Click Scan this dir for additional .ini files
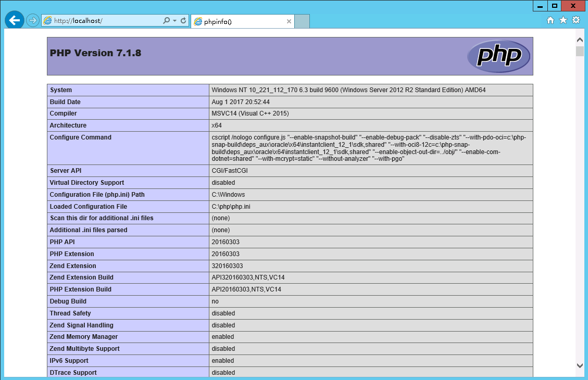The height and width of the screenshot is (380, 588). click(x=102, y=218)
